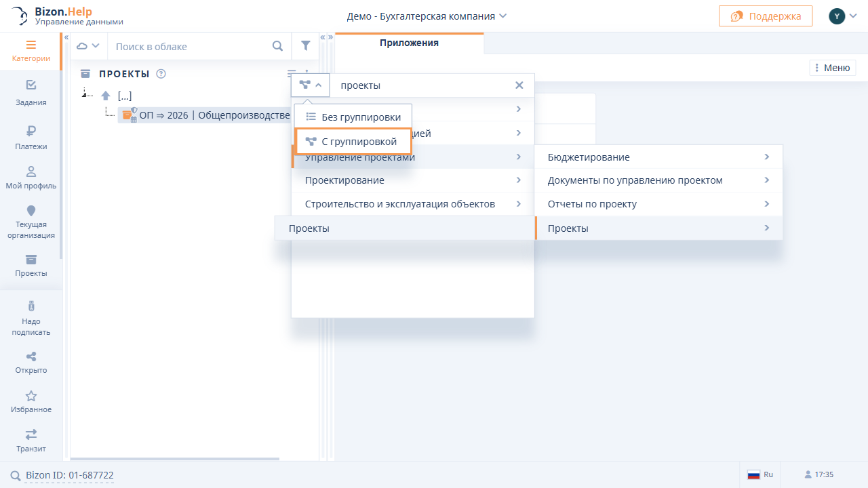This screenshot has height=488, width=868.
Task: Open the Транзит sidebar section
Action: click(x=31, y=440)
